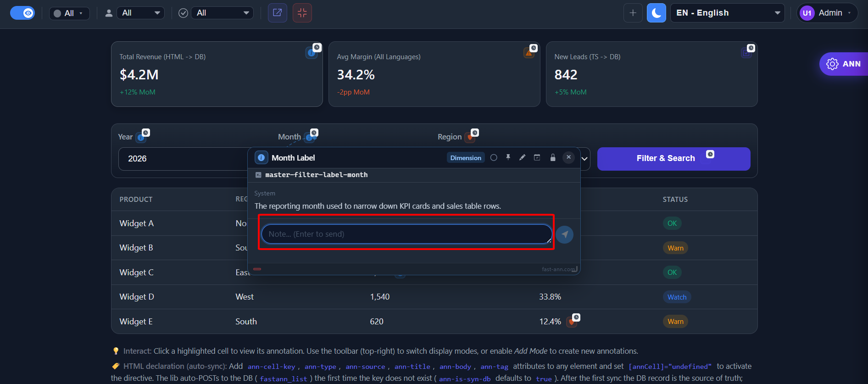Click the Widget C product cell
The width and height of the screenshot is (868, 384).
137,273
